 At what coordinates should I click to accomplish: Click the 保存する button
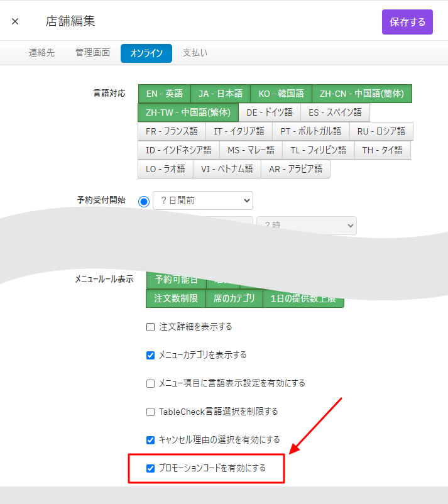(407, 22)
